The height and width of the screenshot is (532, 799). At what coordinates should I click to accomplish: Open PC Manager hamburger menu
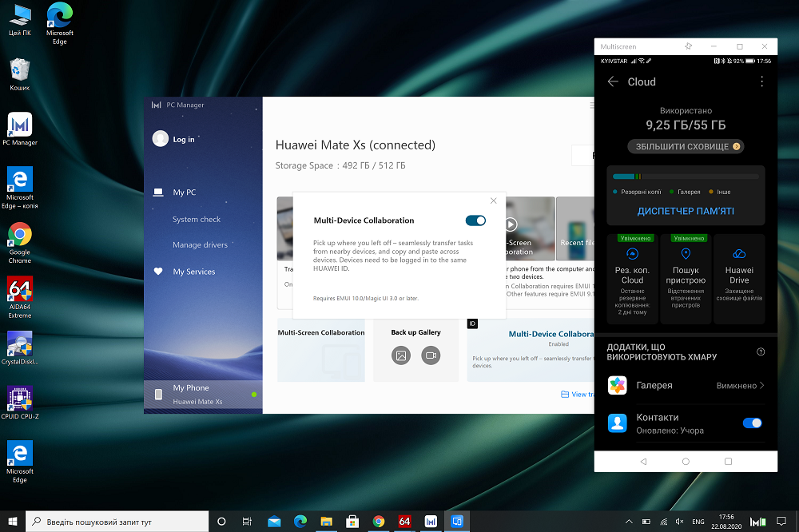coord(591,105)
